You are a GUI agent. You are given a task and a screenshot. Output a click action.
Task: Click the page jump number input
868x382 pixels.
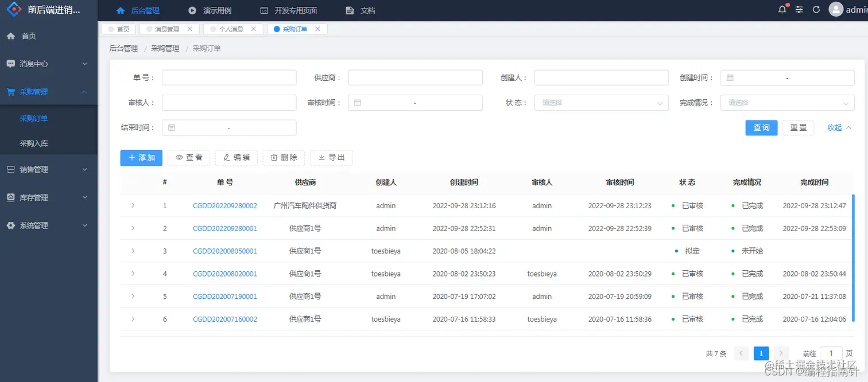click(831, 353)
